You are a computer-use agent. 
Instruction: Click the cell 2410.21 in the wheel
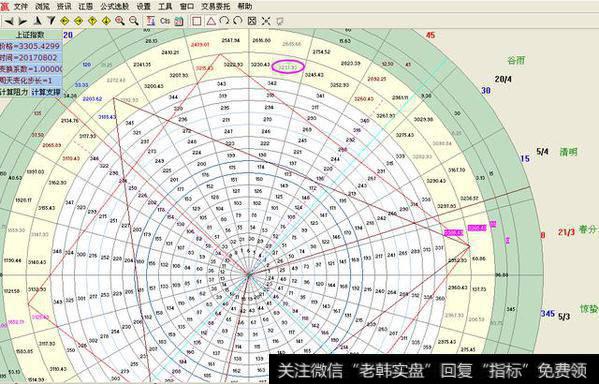point(170,52)
